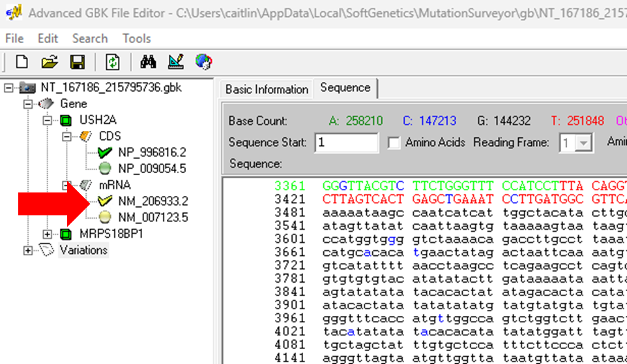This screenshot has width=627, height=364.
Task: Collapse the CDS tree node
Action: (66, 137)
